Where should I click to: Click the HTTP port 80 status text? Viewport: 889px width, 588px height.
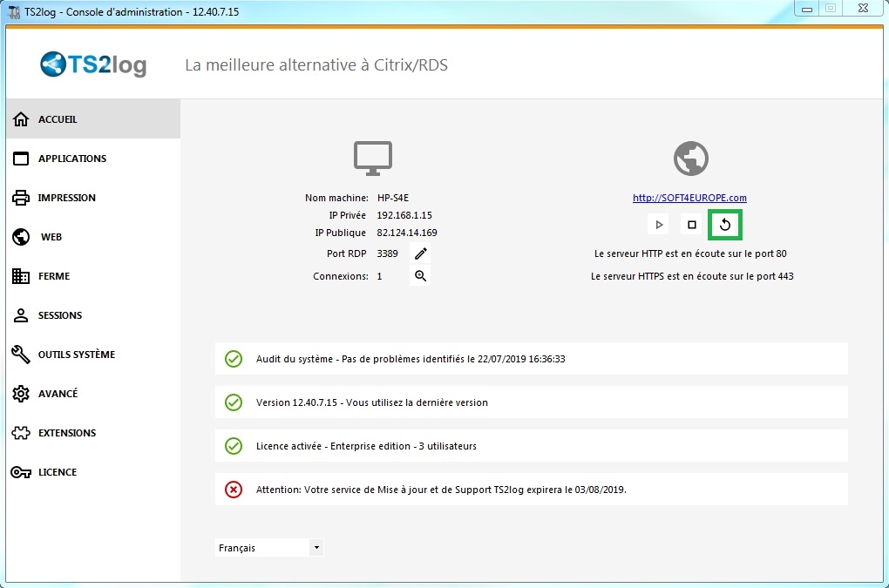coord(690,253)
